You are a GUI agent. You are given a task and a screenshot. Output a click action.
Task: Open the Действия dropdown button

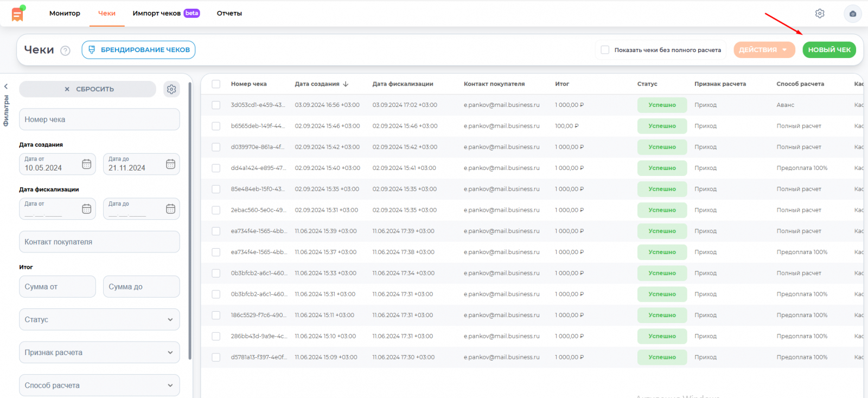(764, 50)
